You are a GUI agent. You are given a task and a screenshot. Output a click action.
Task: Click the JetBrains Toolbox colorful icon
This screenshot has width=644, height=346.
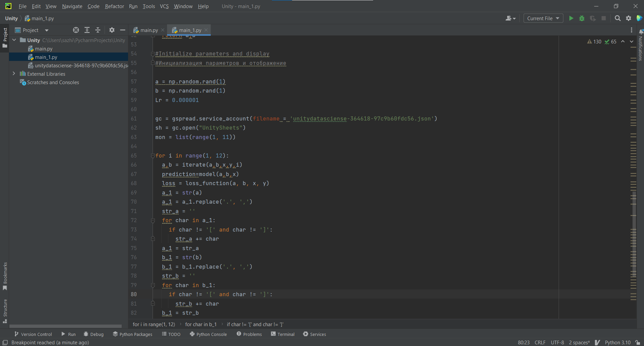pos(640,19)
